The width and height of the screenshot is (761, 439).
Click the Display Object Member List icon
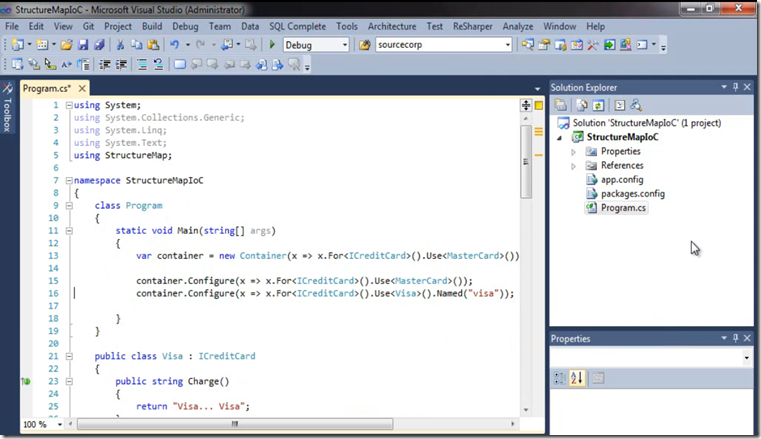pyautogui.click(x=17, y=64)
